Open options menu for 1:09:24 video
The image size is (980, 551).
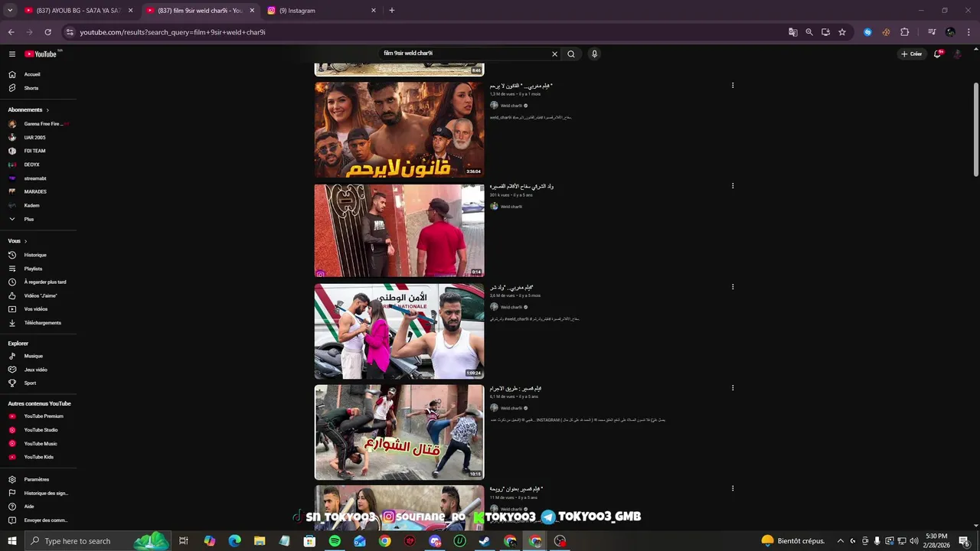pyautogui.click(x=733, y=287)
